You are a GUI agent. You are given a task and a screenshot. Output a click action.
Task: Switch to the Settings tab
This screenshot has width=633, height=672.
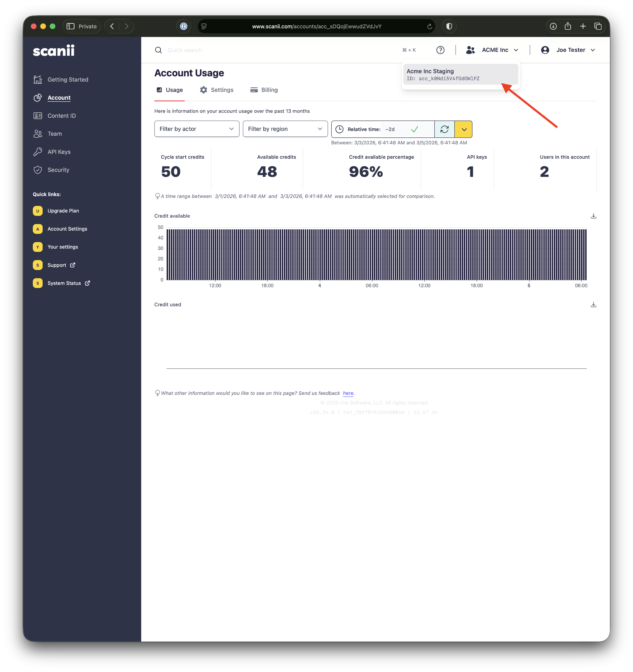click(217, 90)
